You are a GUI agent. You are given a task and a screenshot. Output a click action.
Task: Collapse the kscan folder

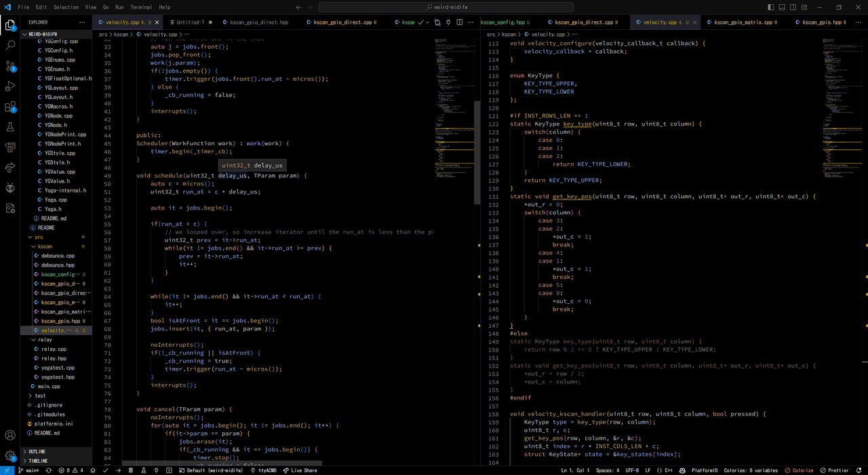tap(45, 246)
